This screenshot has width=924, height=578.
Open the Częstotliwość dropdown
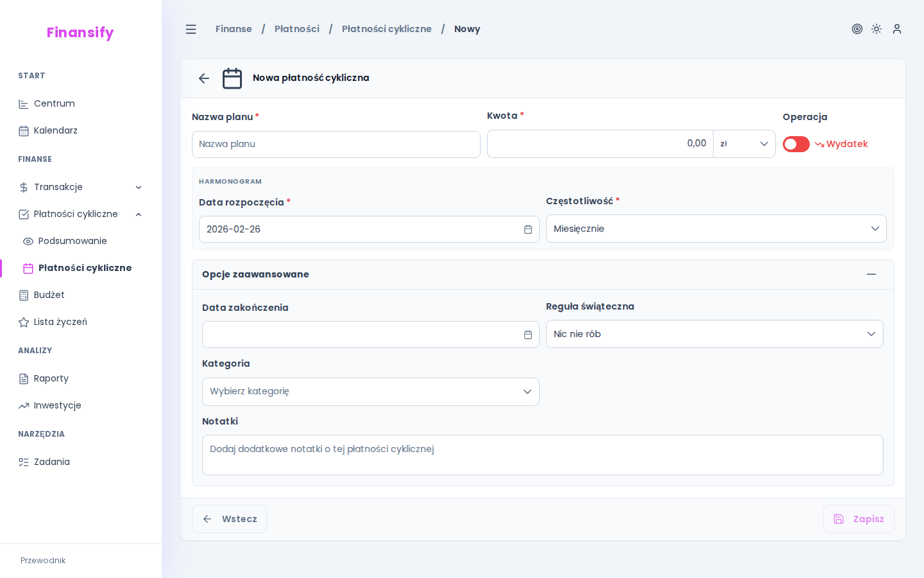716,229
